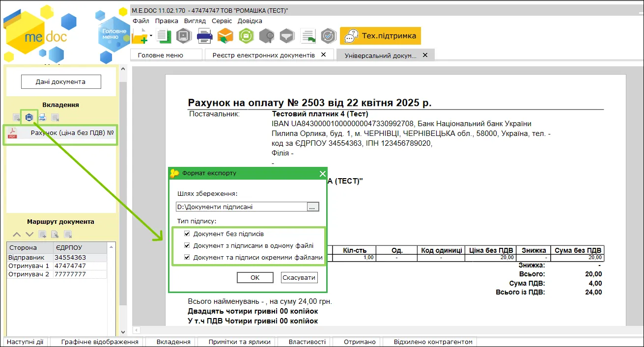Move route item down with the down chevron
This screenshot has height=347, width=644.
coord(29,235)
